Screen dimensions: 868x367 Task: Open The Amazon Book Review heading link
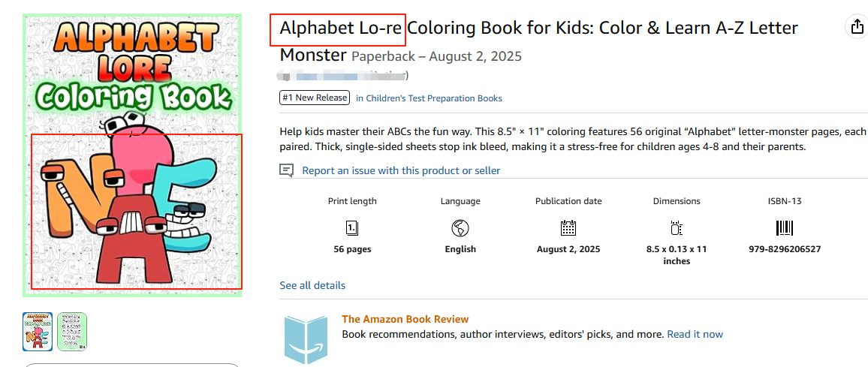click(405, 319)
